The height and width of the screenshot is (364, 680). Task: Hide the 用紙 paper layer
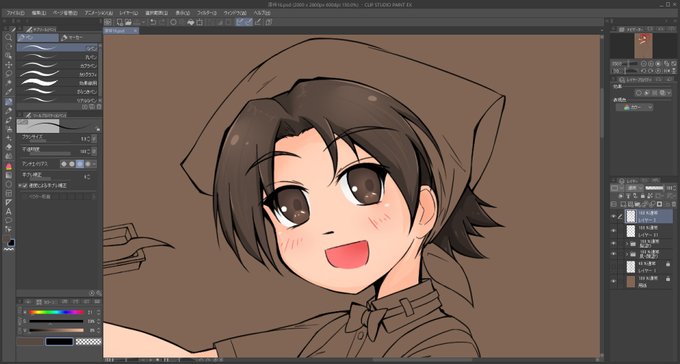click(x=613, y=281)
